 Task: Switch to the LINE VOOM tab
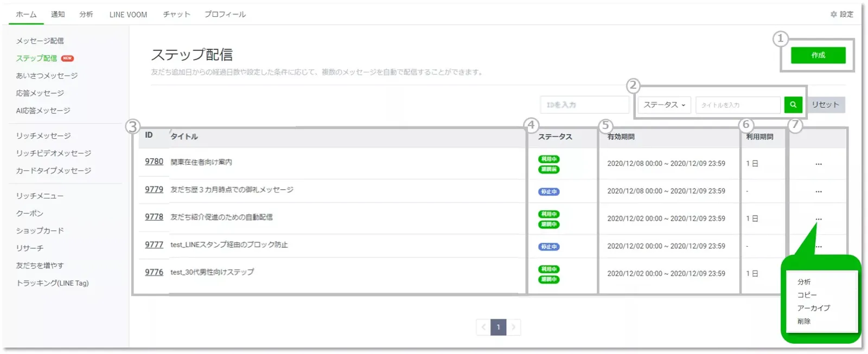pyautogui.click(x=128, y=15)
